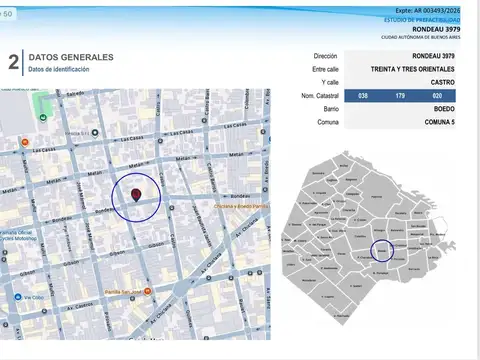Viewport: 480px width, 360px height.
Task: Click the 'TREINTA Y TRES ORIENTALES' value
Action: click(413, 69)
